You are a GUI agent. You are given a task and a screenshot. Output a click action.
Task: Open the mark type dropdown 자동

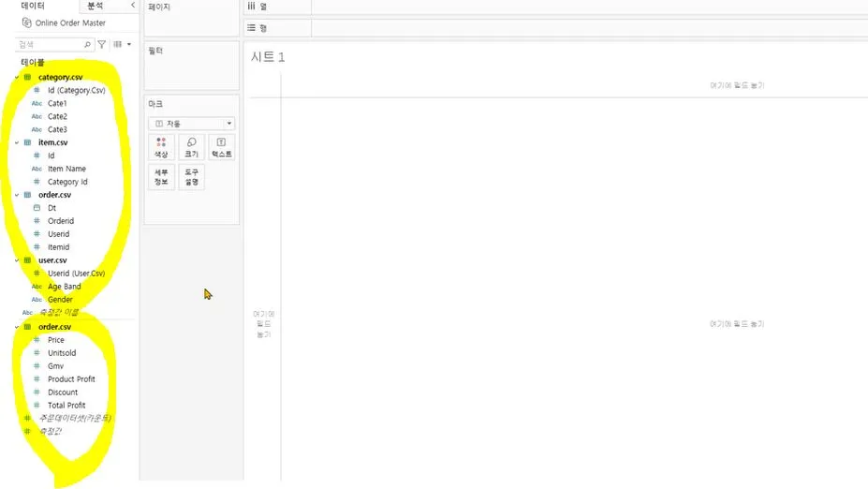[192, 124]
